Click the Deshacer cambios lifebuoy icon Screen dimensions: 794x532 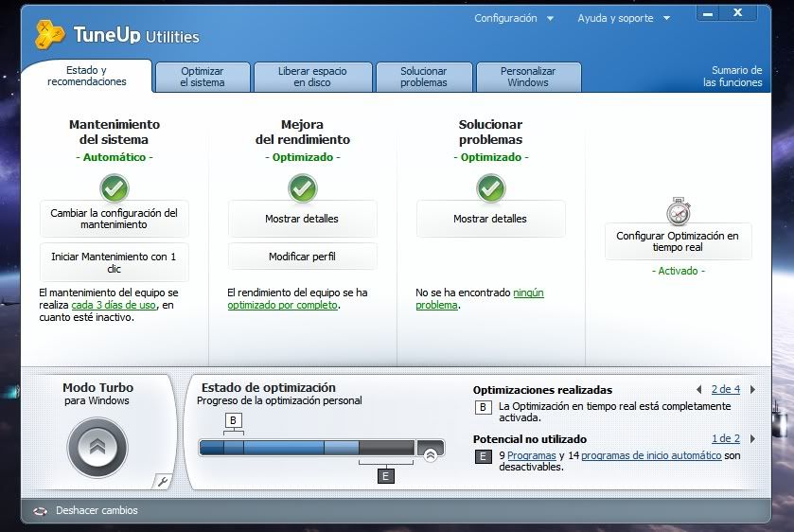coord(40,511)
